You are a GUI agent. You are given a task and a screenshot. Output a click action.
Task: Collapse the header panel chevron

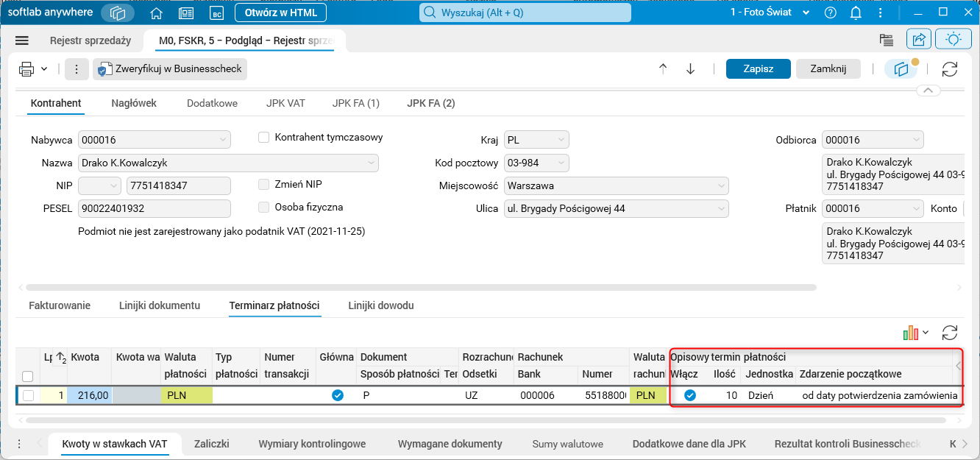(928, 91)
